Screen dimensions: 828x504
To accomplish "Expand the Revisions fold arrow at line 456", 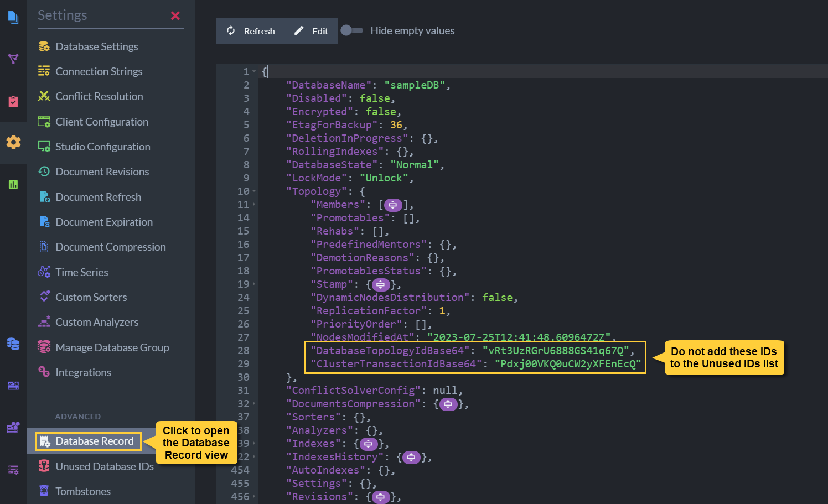I will tap(254, 497).
